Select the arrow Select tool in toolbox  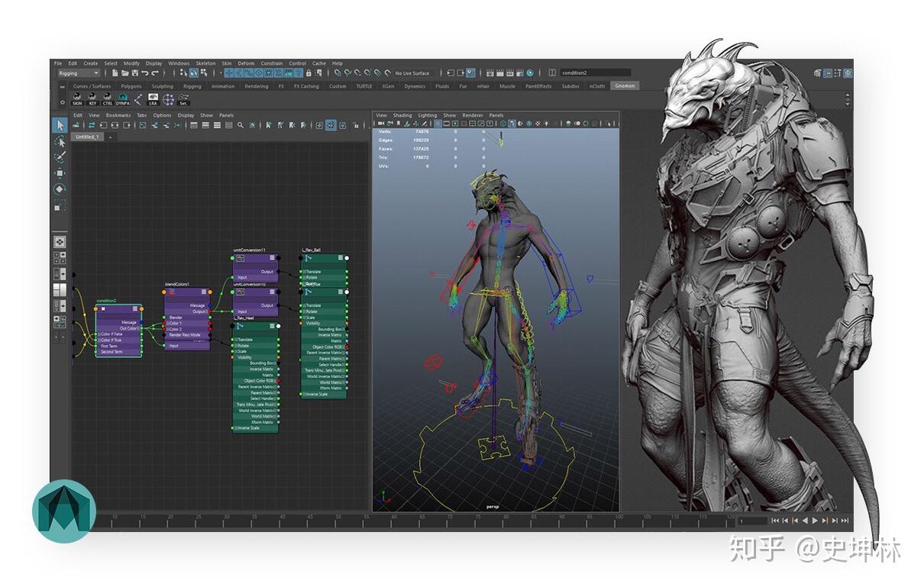pos(60,125)
